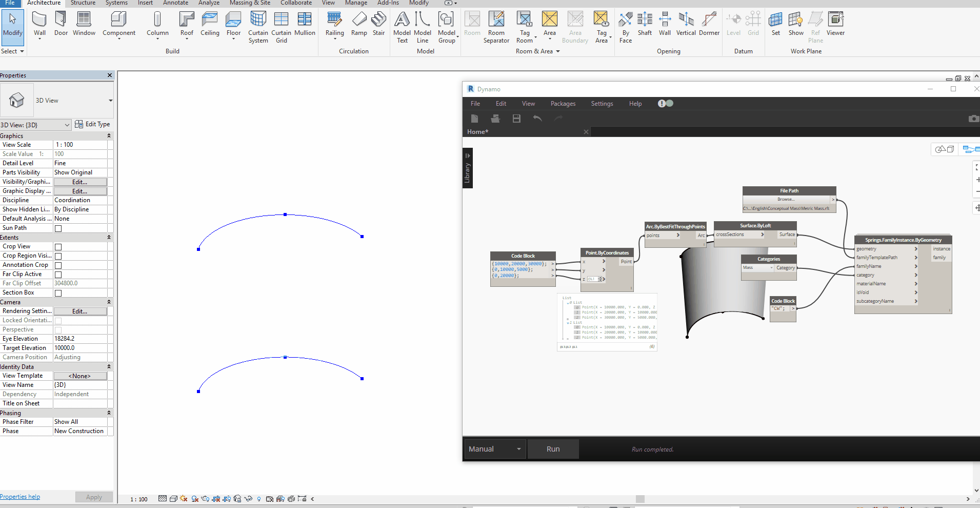Click the Dynamo camera export icon

point(973,119)
